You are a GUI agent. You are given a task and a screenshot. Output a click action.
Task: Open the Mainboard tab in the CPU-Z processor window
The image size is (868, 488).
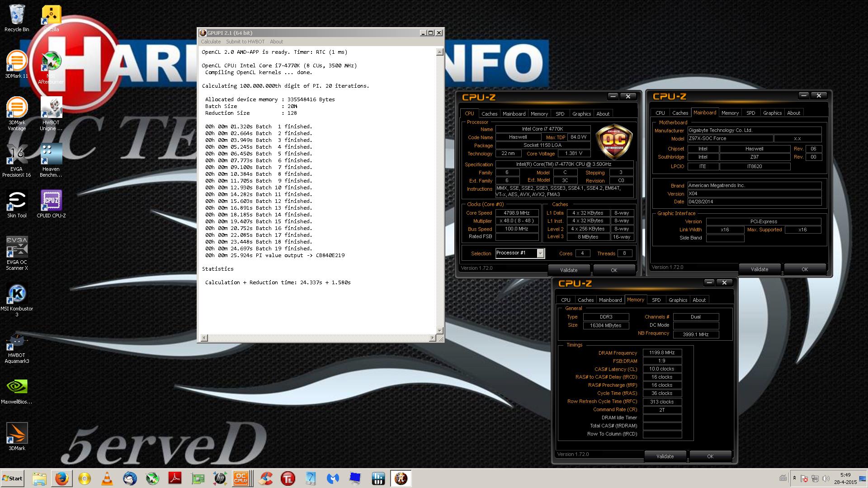[514, 114]
